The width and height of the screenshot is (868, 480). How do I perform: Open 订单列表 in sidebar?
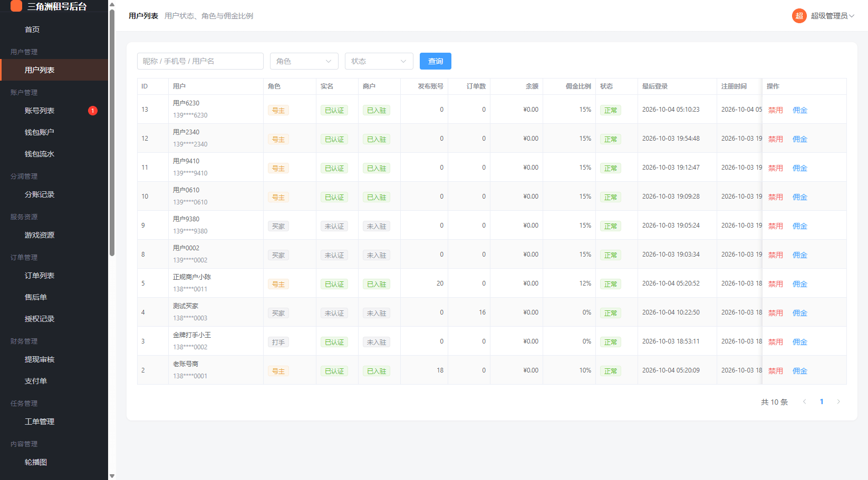coord(54,276)
